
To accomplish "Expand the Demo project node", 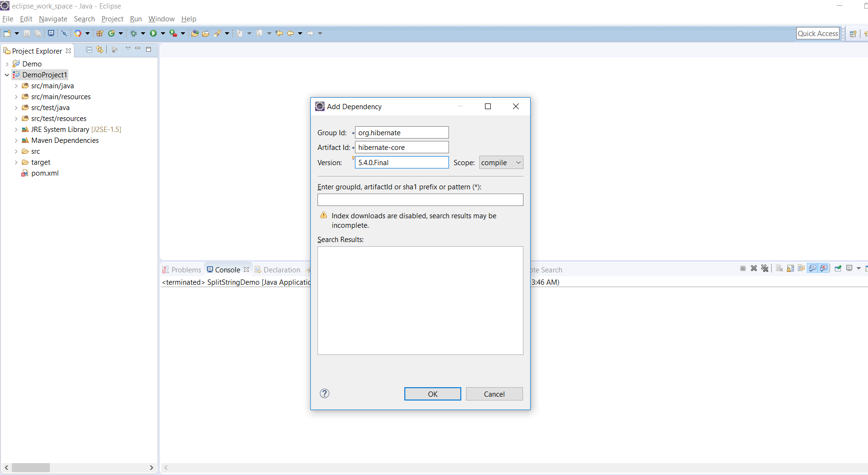I will click(7, 64).
